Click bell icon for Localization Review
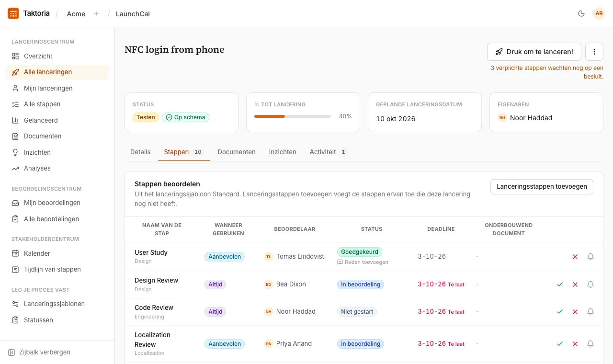613x364 pixels. tap(590, 344)
